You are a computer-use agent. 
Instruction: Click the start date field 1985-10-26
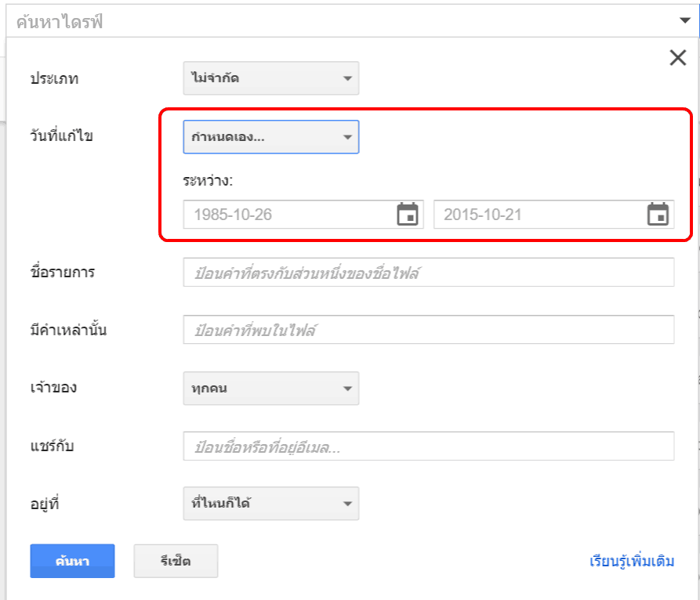point(288,215)
